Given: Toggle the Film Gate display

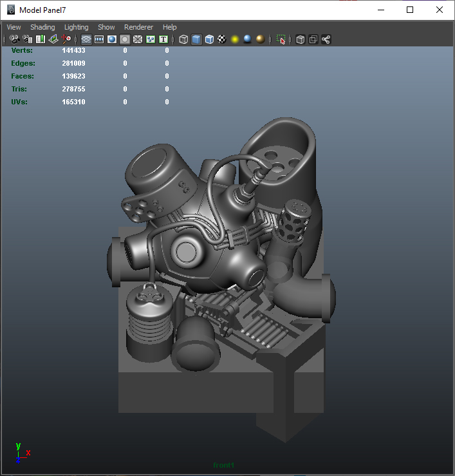Looking at the screenshot, I should pos(99,39).
